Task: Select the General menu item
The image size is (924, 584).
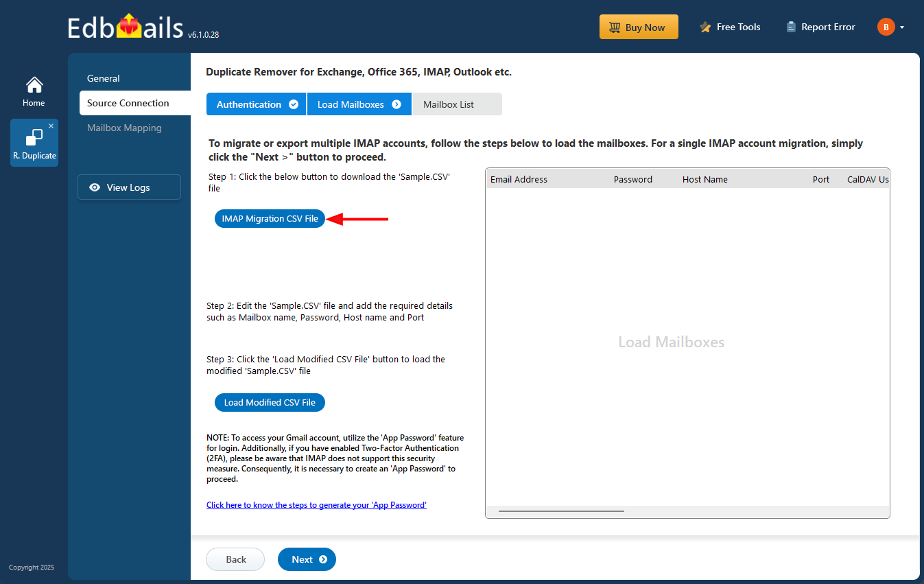Action: (104, 78)
